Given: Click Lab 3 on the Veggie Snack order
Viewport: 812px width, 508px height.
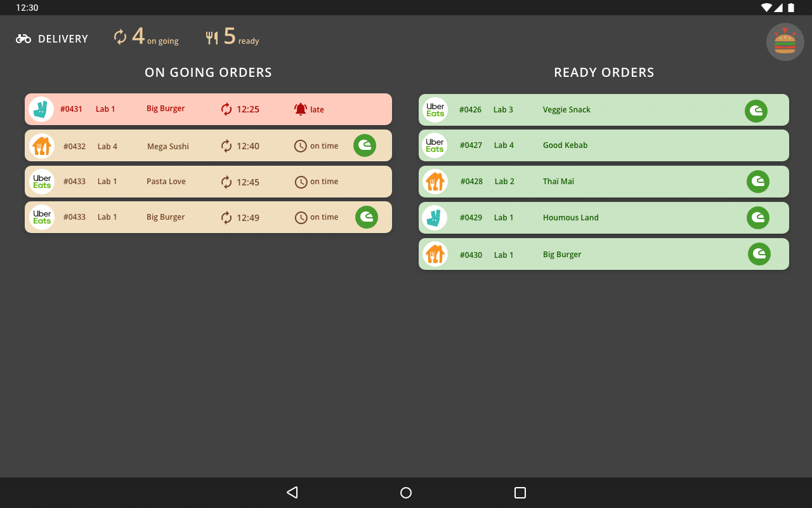Looking at the screenshot, I should pos(504,110).
